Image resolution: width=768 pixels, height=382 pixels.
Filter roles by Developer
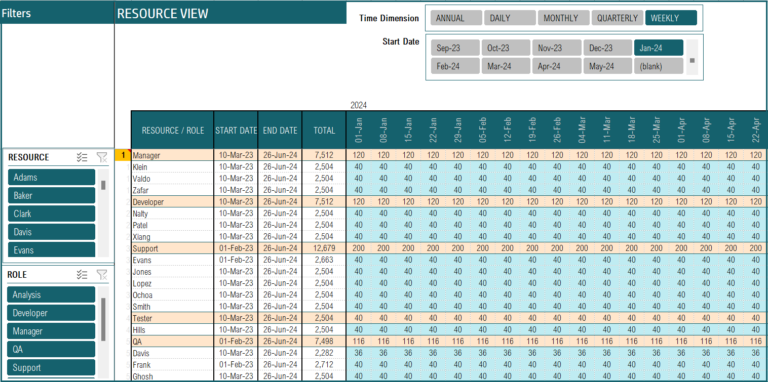(51, 313)
